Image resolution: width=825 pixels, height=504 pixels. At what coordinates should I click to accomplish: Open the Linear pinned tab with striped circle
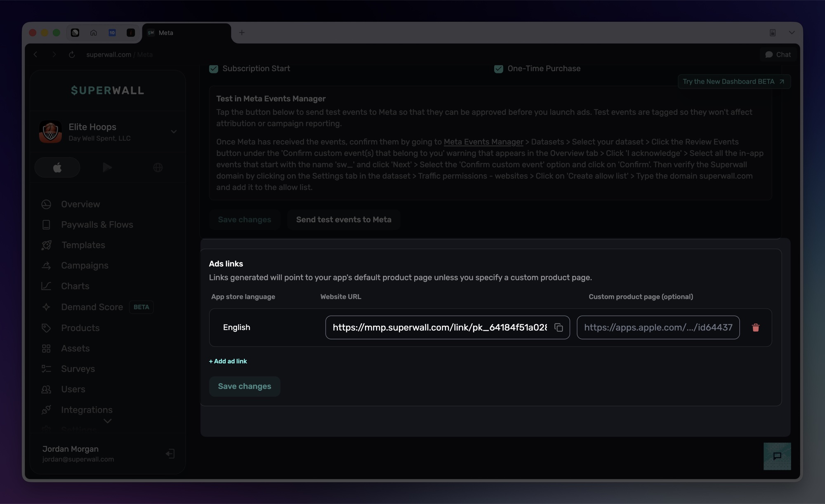coord(75,33)
